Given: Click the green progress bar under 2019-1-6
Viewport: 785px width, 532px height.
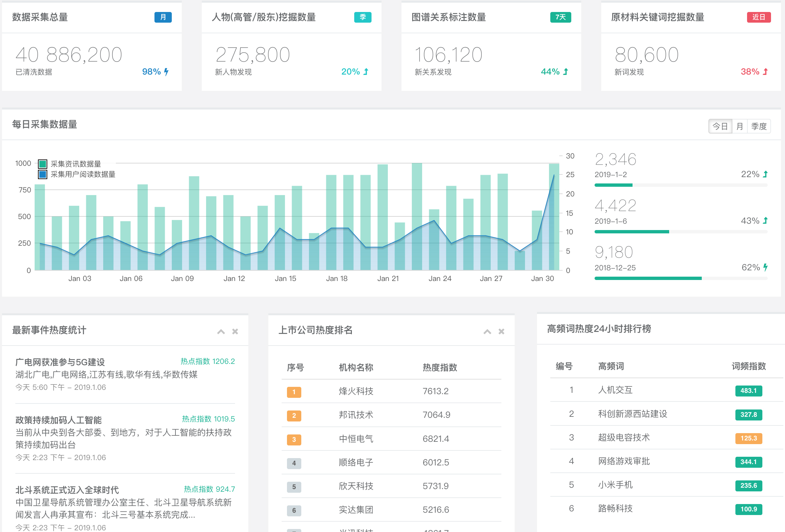Looking at the screenshot, I should click(x=631, y=231).
